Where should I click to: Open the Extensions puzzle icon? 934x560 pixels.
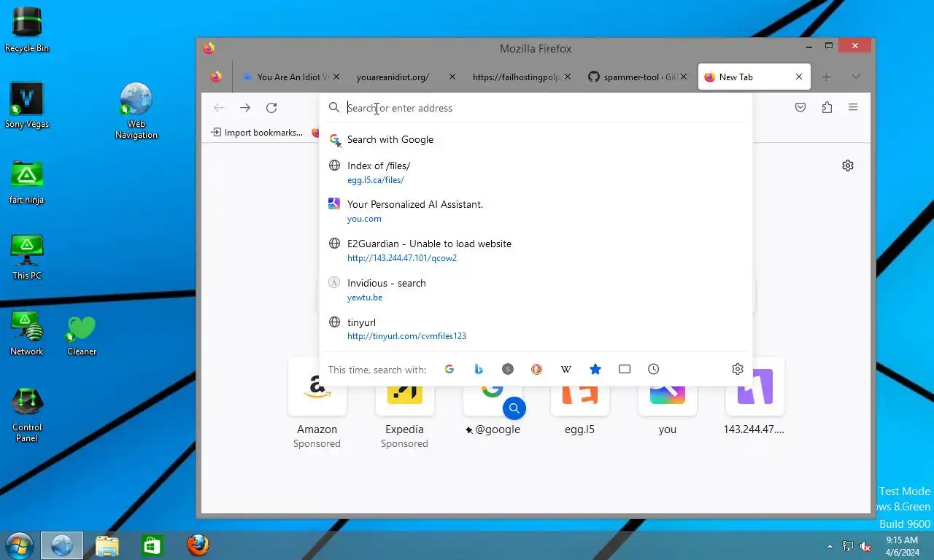click(827, 108)
